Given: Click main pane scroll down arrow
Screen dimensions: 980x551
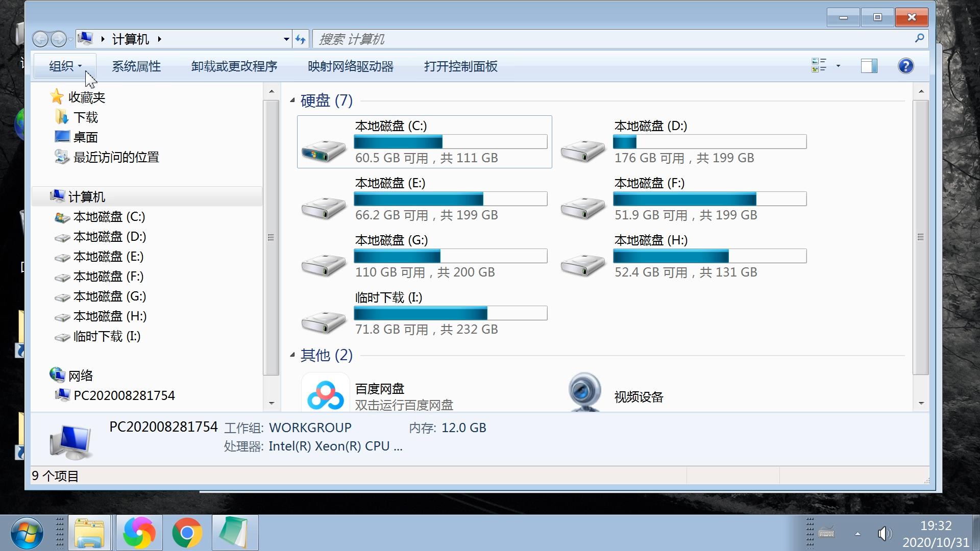Looking at the screenshot, I should pyautogui.click(x=921, y=403).
